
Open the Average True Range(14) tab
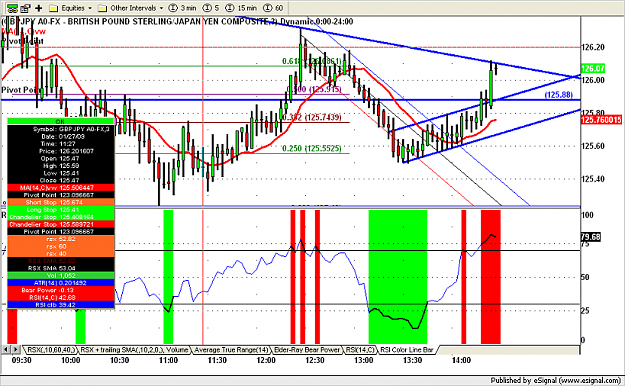(x=231, y=350)
